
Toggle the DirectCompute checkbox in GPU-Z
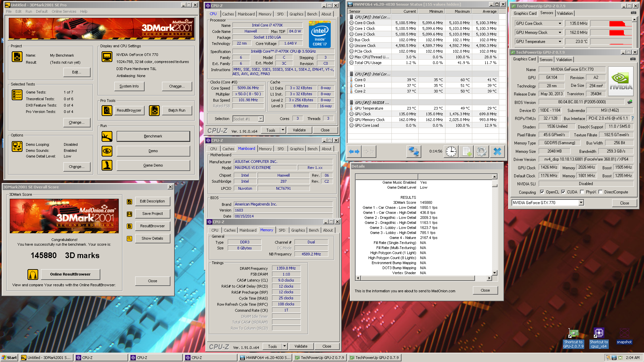(x=600, y=192)
